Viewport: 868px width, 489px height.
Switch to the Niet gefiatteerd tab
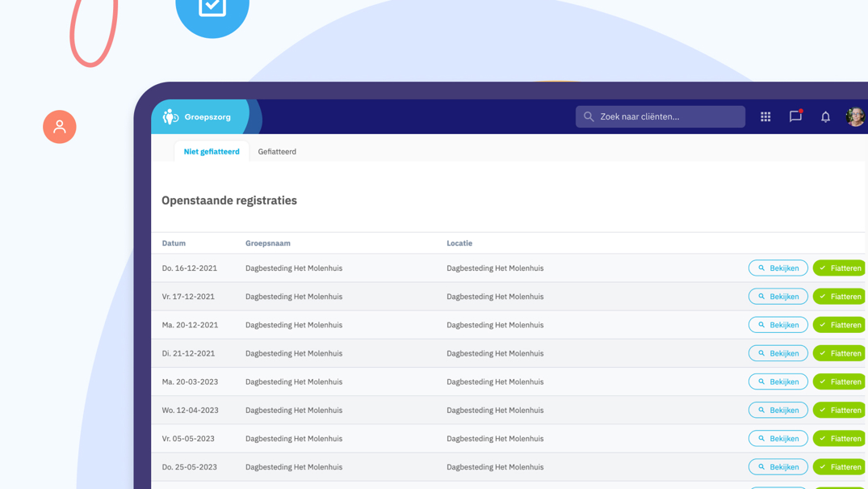[x=212, y=151]
